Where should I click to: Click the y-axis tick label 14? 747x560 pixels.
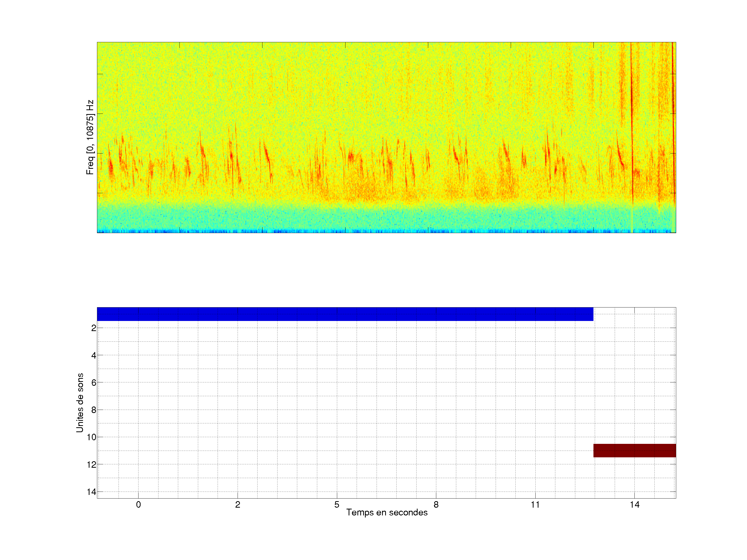(92, 492)
